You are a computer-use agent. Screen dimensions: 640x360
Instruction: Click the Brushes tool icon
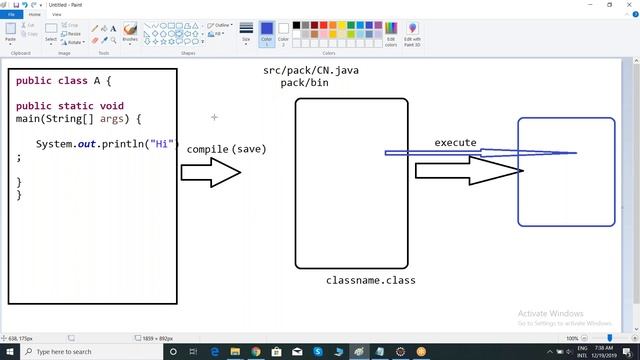coord(130,29)
